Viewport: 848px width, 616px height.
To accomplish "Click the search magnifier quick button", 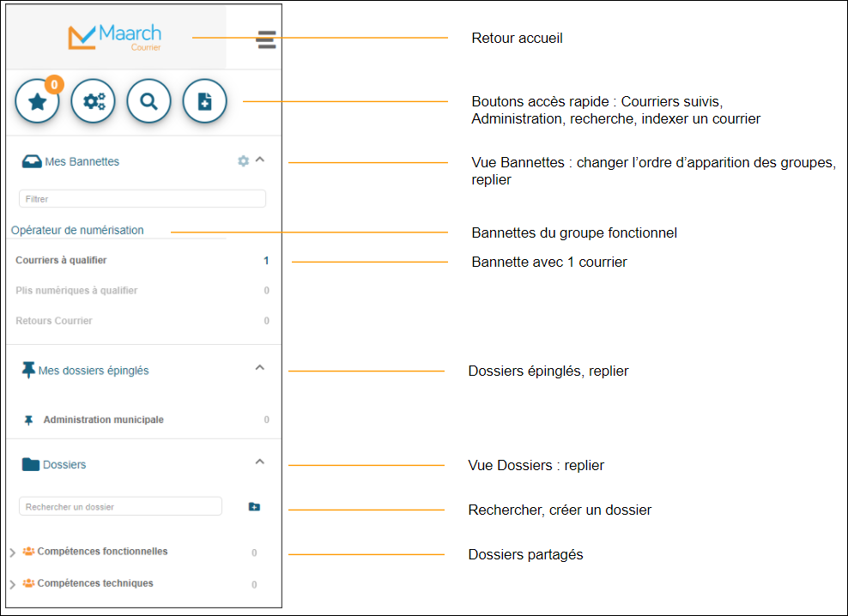I will [x=148, y=102].
